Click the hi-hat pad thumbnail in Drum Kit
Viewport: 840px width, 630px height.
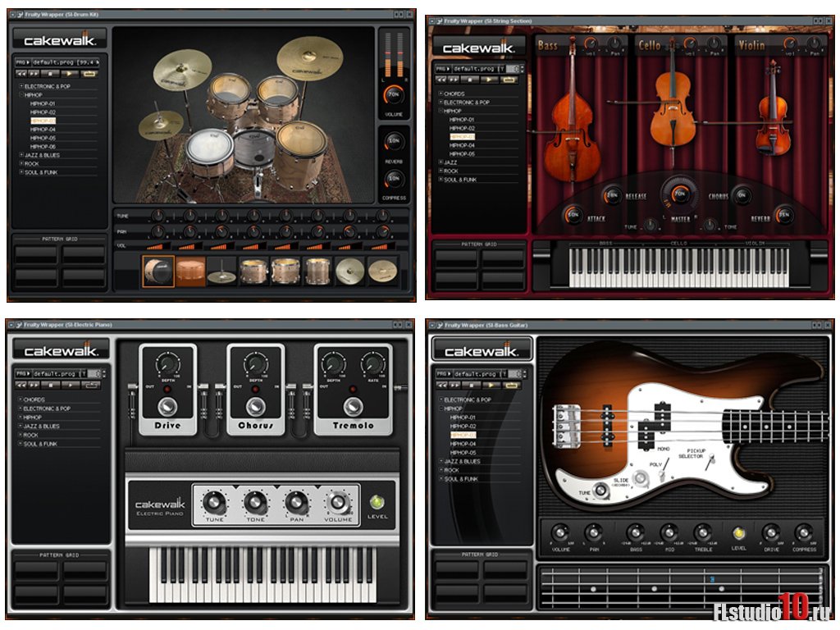tap(221, 272)
